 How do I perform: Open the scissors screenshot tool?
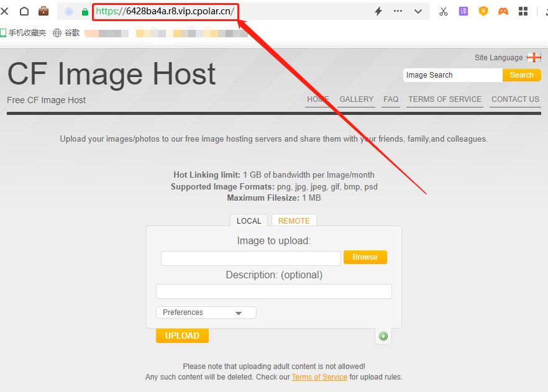point(443,11)
